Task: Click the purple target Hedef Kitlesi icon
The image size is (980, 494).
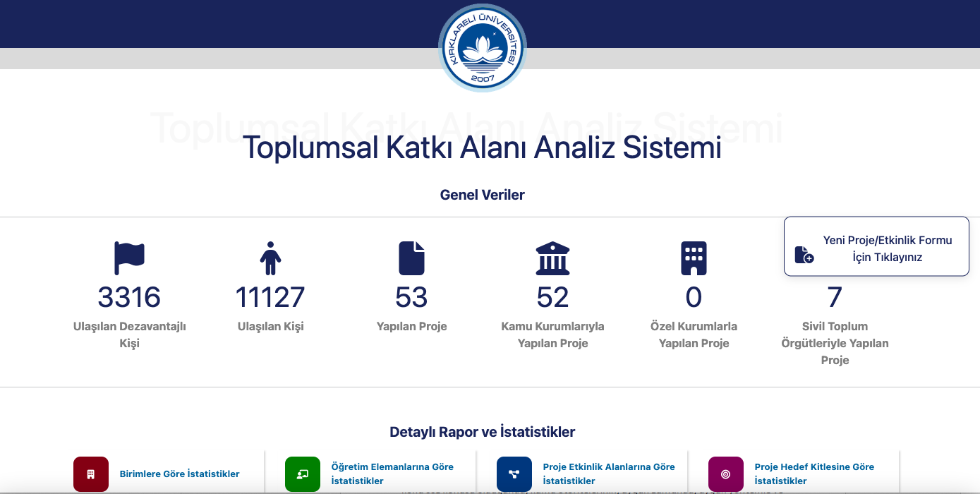Action: click(726, 474)
